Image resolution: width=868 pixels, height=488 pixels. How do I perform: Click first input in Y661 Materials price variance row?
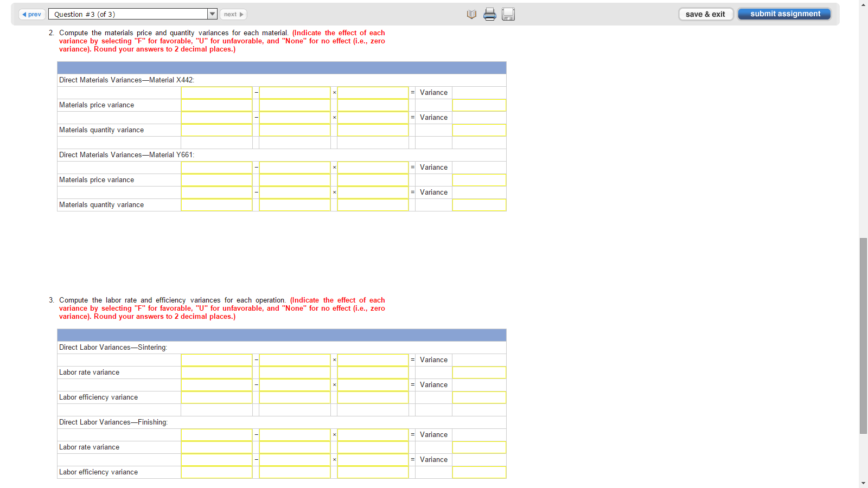[x=216, y=180]
